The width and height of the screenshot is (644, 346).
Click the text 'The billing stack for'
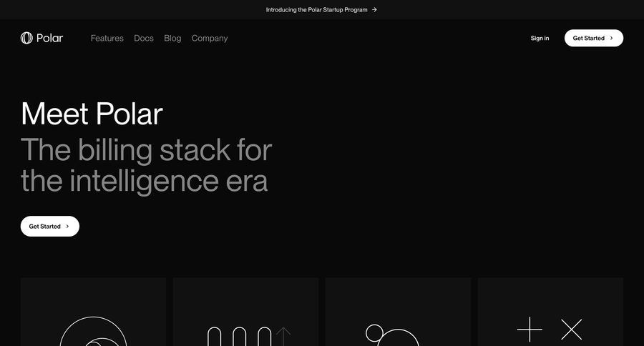click(x=147, y=150)
